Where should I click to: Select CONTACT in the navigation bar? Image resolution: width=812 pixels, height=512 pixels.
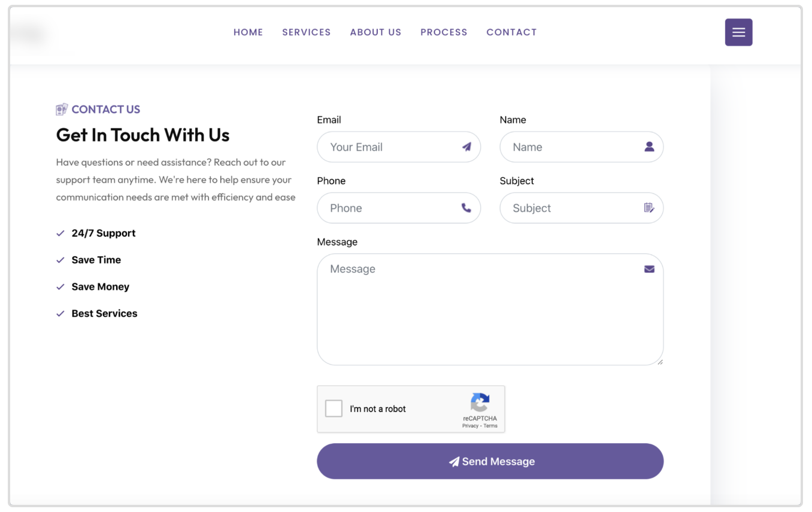[511, 32]
